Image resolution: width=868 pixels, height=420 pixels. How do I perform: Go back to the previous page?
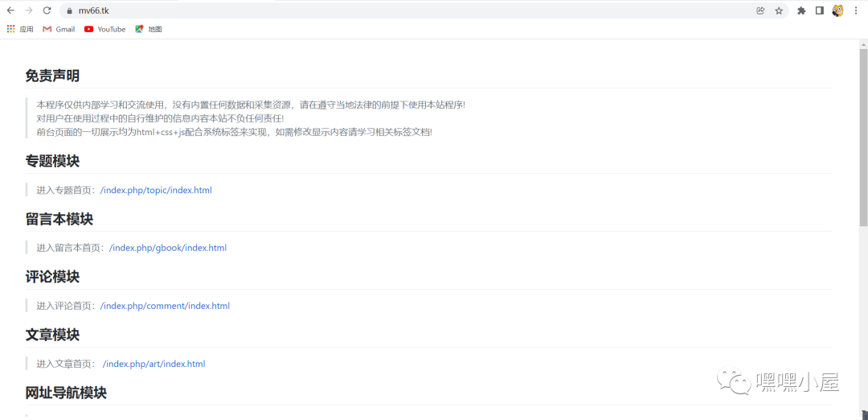(x=10, y=10)
